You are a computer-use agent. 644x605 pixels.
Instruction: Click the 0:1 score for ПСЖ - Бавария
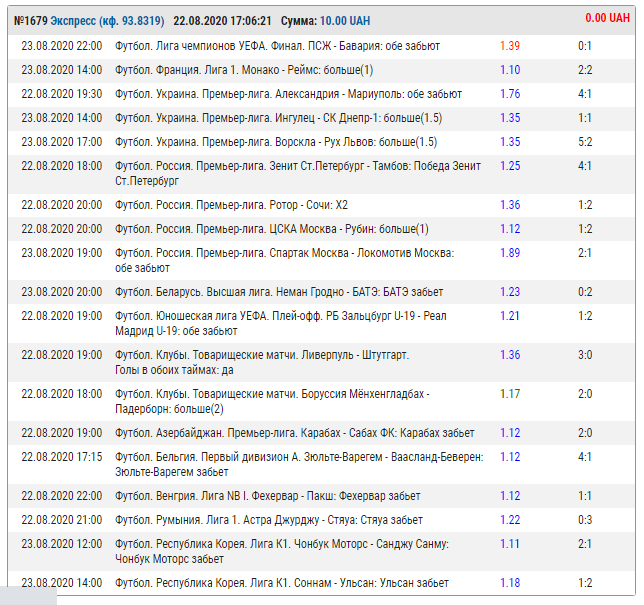(585, 46)
